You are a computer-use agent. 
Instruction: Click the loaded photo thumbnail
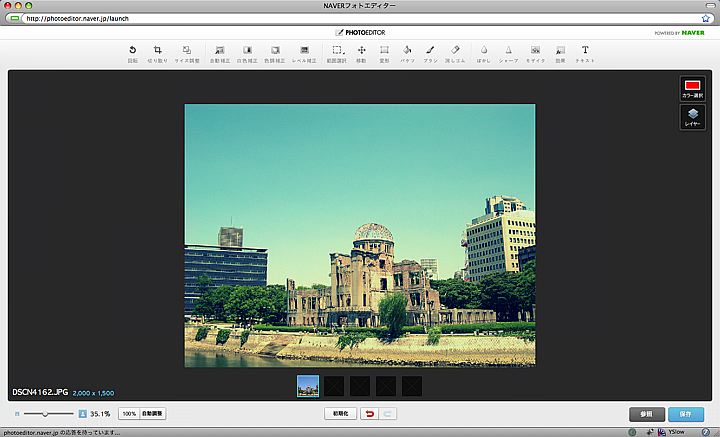[x=308, y=386]
